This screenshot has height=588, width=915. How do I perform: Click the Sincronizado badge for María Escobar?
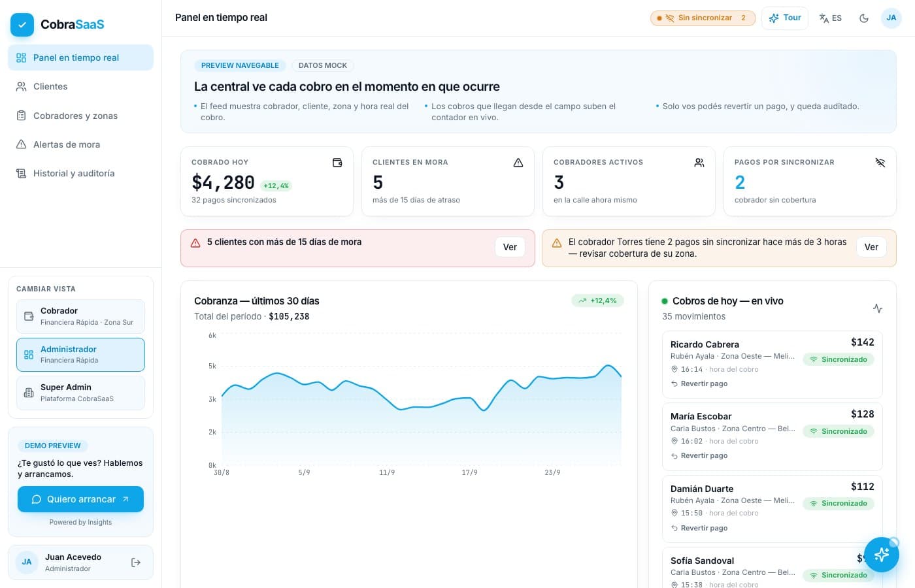click(839, 431)
